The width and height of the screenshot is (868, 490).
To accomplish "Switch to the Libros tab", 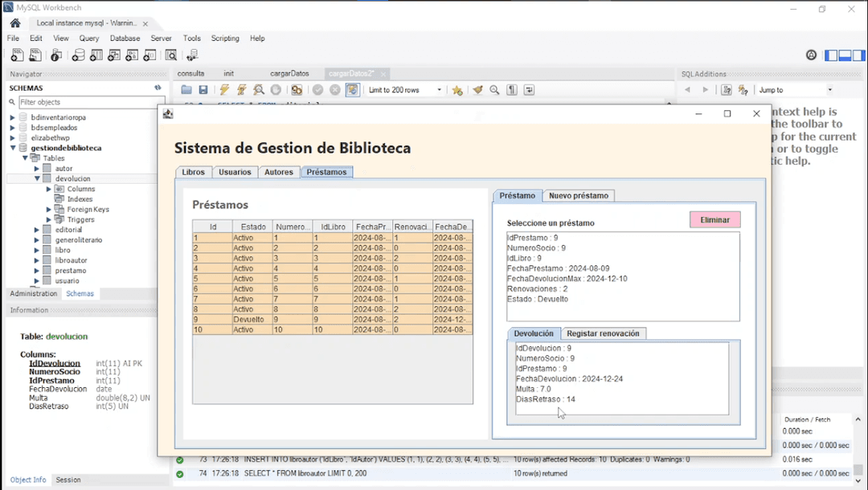I will click(193, 172).
